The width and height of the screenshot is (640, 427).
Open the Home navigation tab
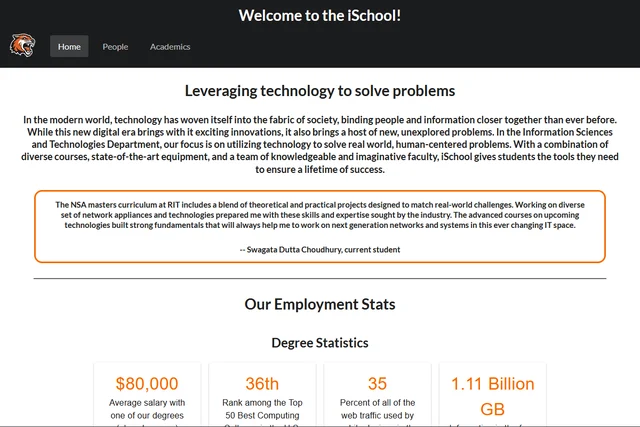[69, 47]
